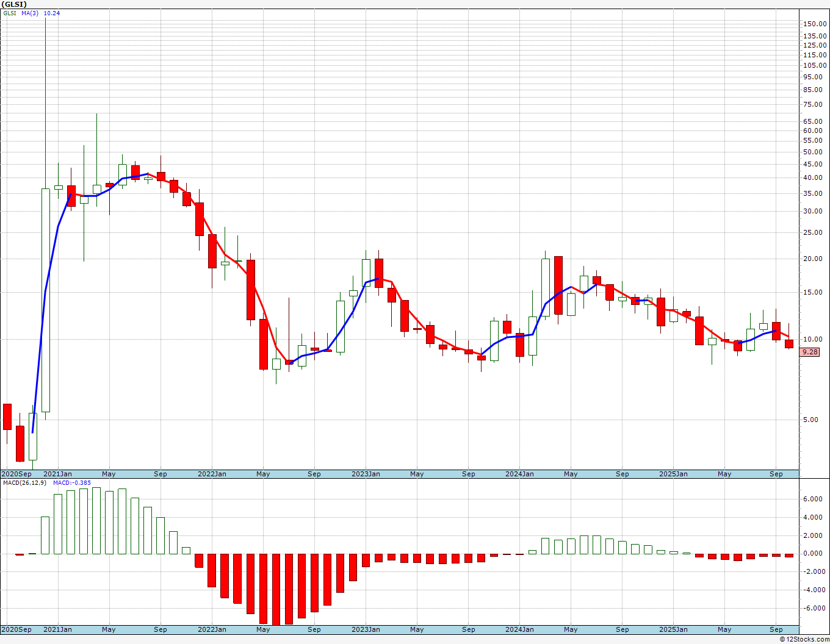
Task: Click 2025Jan on the price chart time axis
Action: click(x=673, y=474)
